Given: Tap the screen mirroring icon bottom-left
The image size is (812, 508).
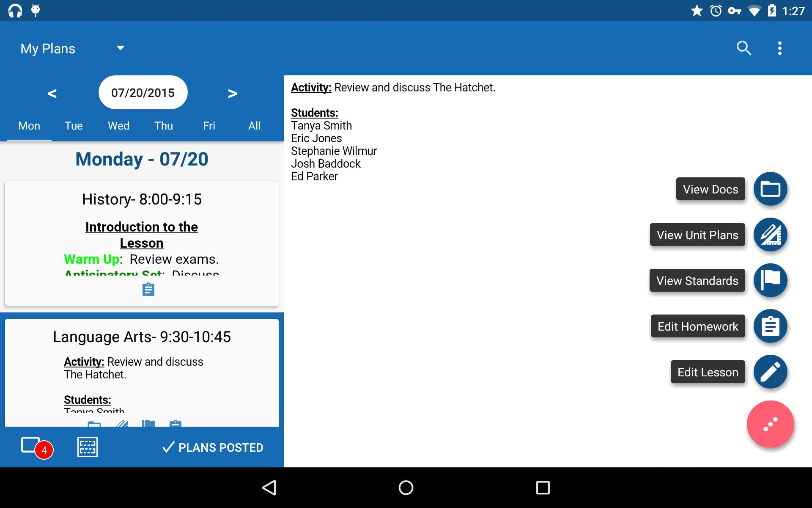Looking at the screenshot, I should pos(32,447).
